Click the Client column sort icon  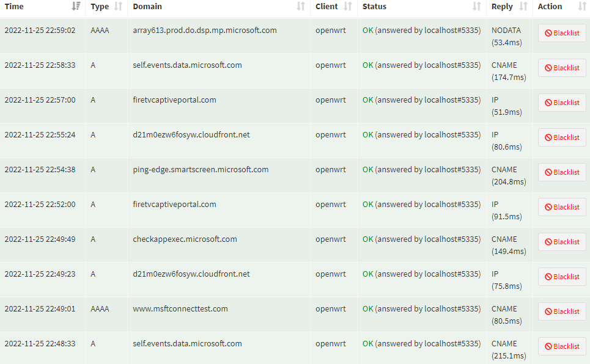[348, 6]
